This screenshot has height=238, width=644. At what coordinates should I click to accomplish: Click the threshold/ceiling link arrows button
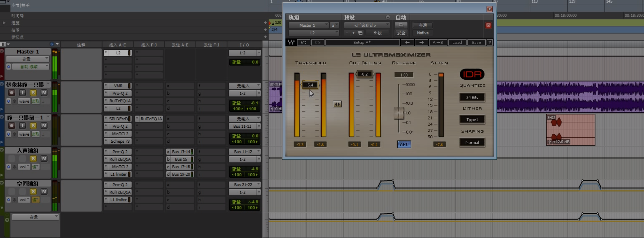(x=337, y=104)
